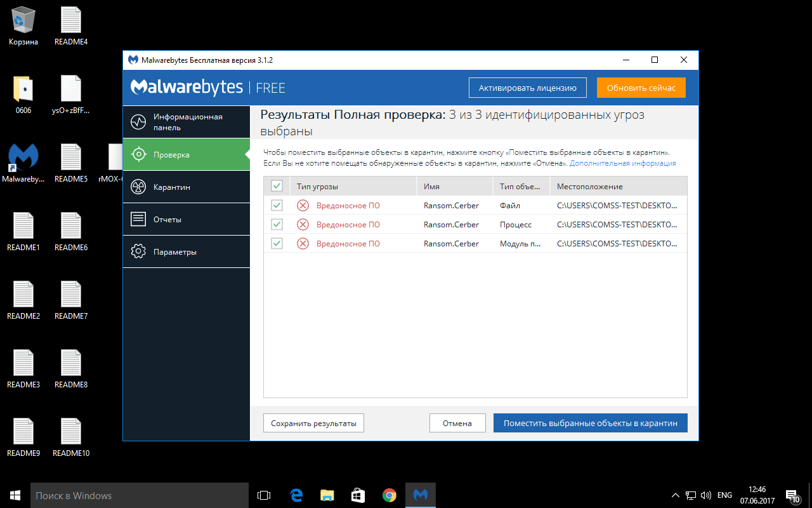Screen dimensions: 812x508
Task: Switch the ENG input language indicator
Action: [x=724, y=495]
